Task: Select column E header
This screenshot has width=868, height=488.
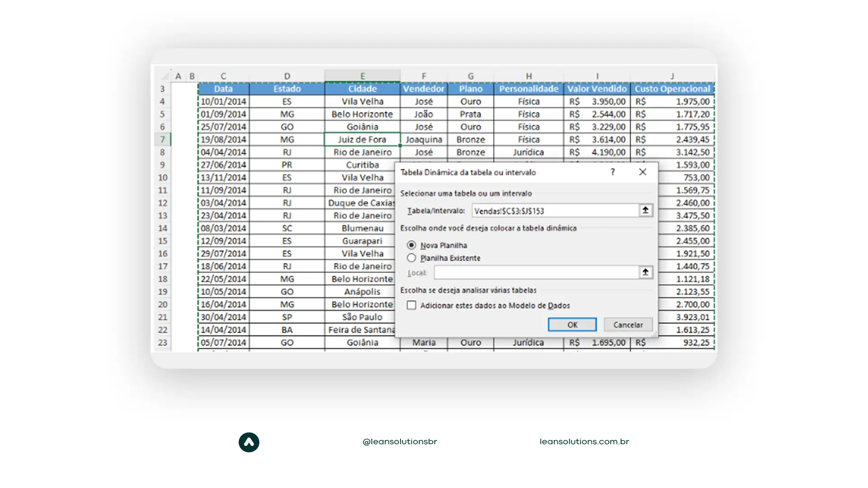Action: click(362, 76)
